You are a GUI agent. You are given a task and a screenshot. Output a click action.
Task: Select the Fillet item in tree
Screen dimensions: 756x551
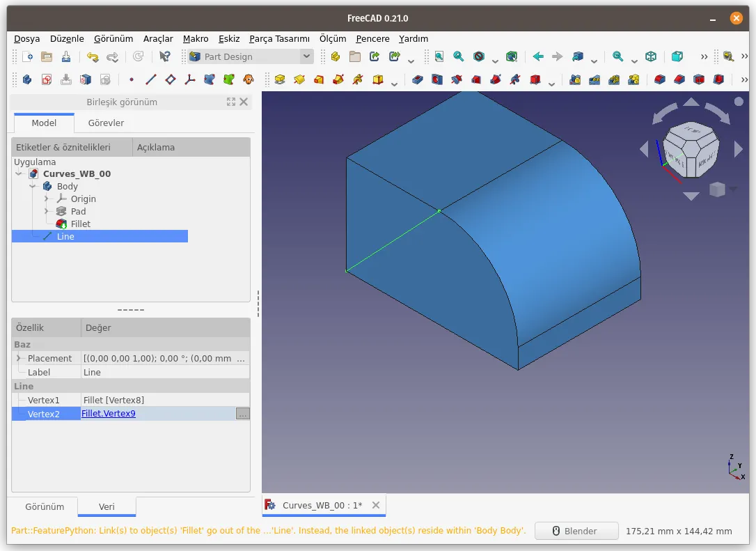tap(81, 224)
